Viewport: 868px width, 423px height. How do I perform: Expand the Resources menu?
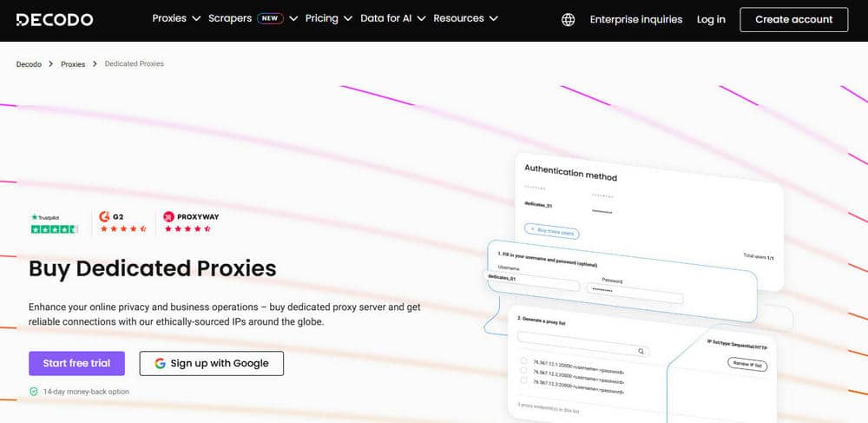465,18
